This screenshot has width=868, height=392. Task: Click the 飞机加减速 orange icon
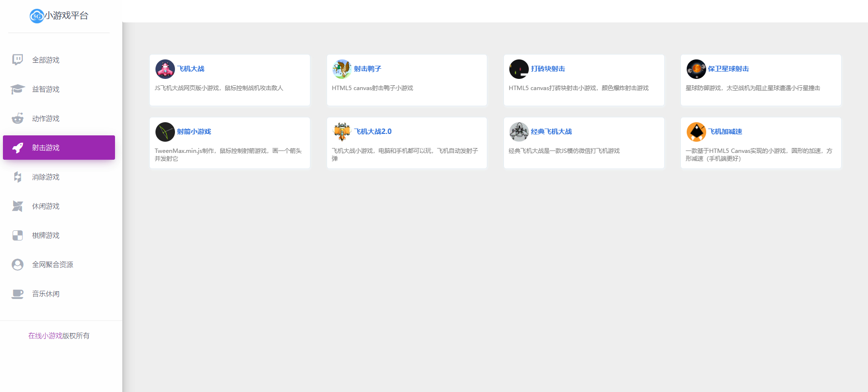(x=696, y=132)
